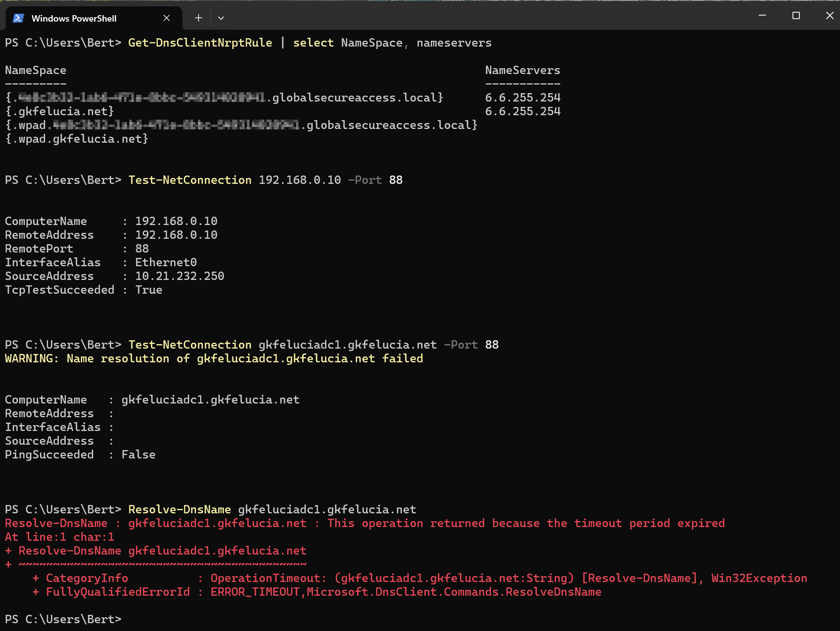Click the At line:1 char:1 error text
Image resolution: width=840 pixels, height=631 pixels.
click(x=60, y=537)
